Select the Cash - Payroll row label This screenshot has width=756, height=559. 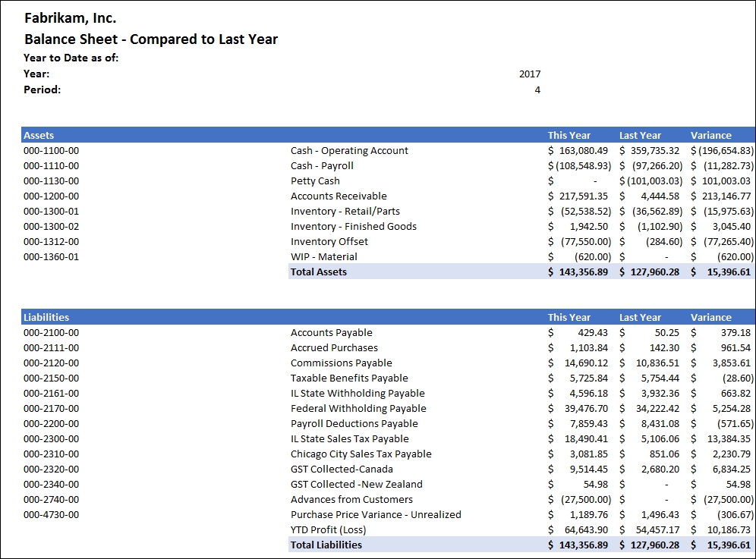pos(322,166)
